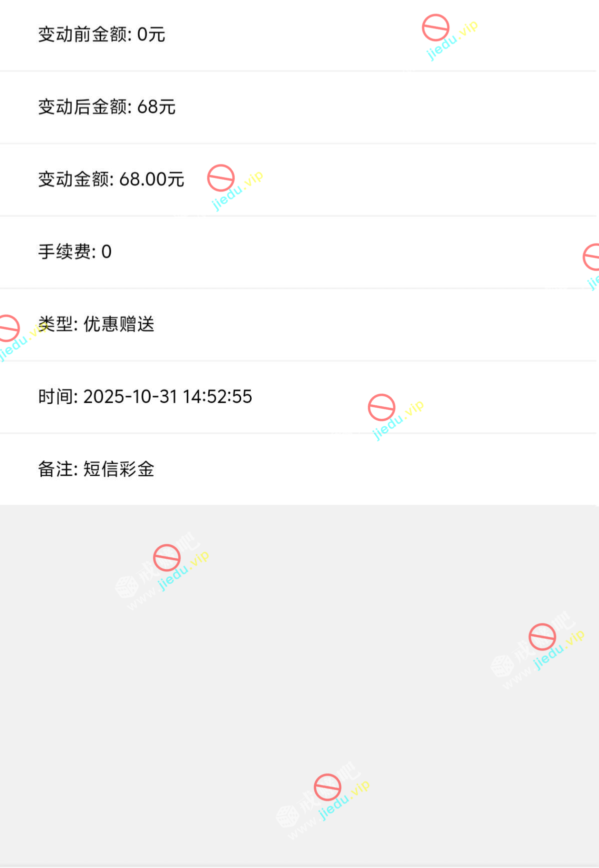The width and height of the screenshot is (599, 868).
Task: Select the 优惠赠送 type value
Action: click(119, 324)
